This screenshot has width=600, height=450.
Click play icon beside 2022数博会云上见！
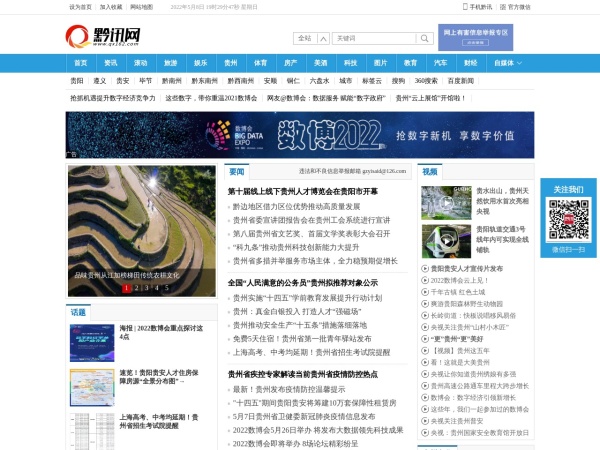click(x=425, y=280)
